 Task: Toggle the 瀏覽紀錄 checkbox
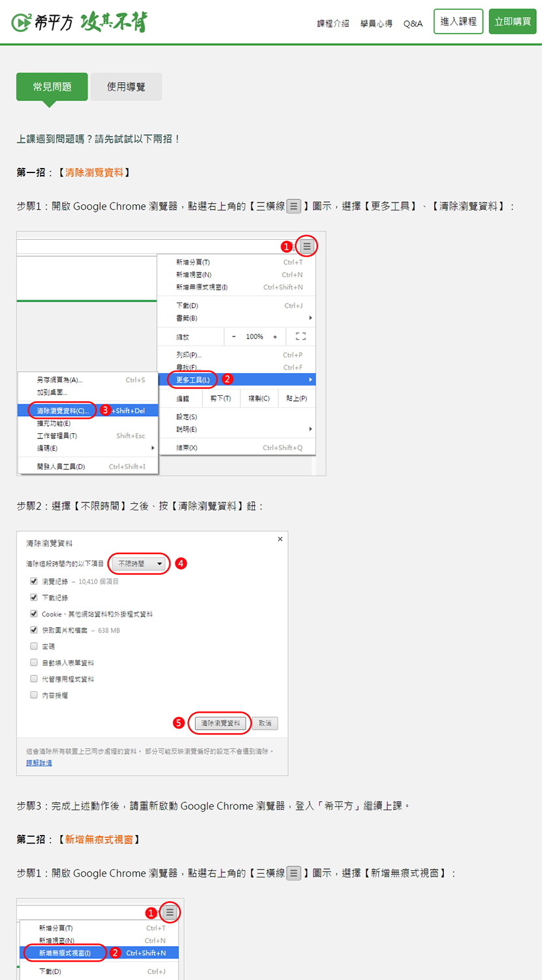pyautogui.click(x=34, y=581)
